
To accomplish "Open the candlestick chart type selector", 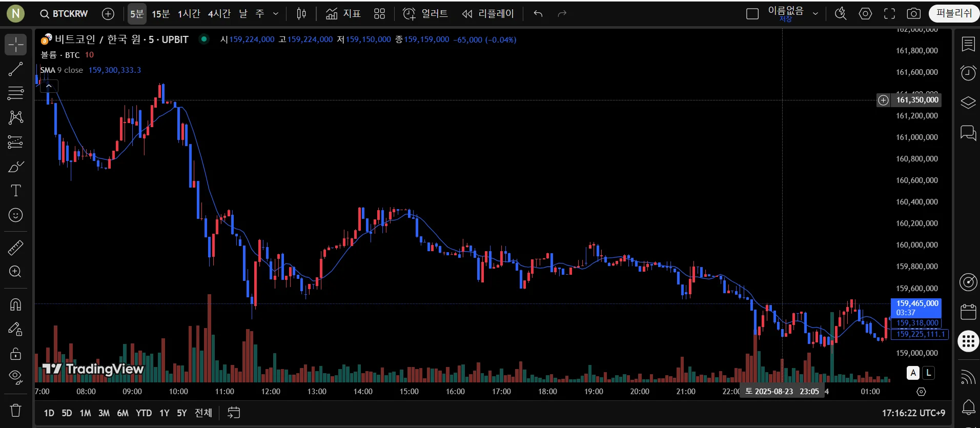I will pos(301,14).
